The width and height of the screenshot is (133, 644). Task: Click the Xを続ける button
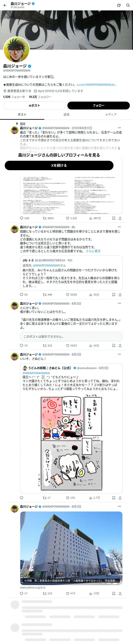pyautogui.click(x=59, y=165)
